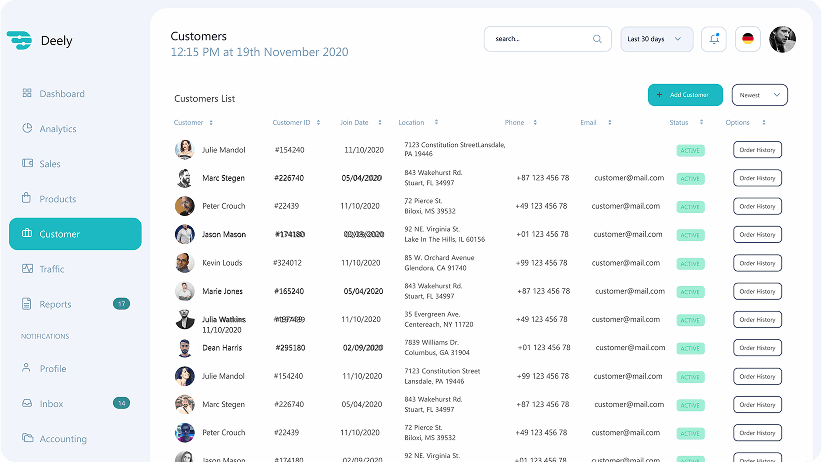Click customer name Dean Harris
Viewport: 822px width, 462px height.
[222, 348]
